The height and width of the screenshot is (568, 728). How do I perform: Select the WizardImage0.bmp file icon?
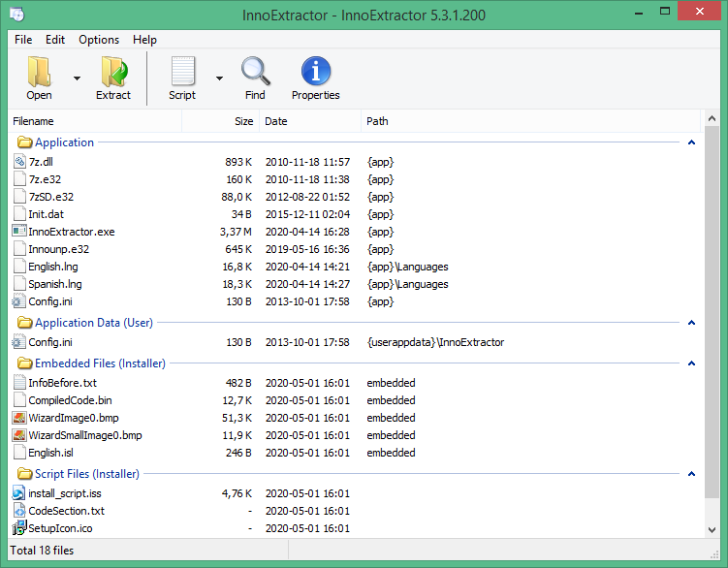click(x=19, y=418)
